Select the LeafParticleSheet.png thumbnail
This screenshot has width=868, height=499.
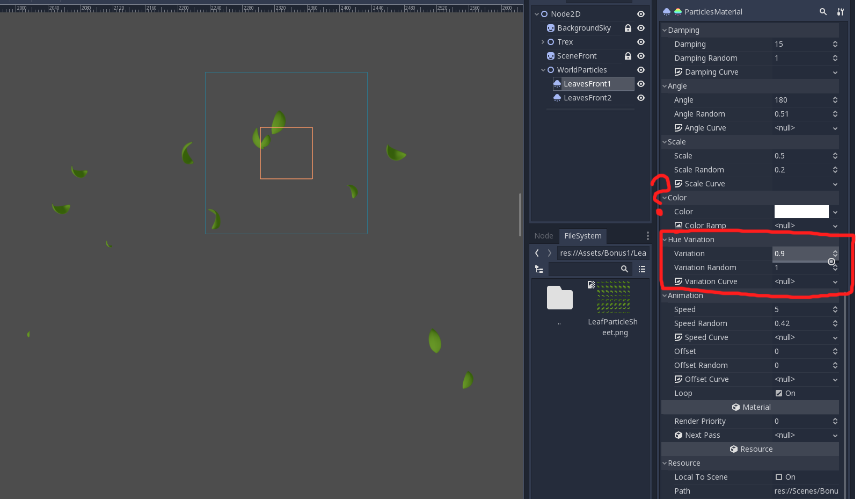click(613, 297)
